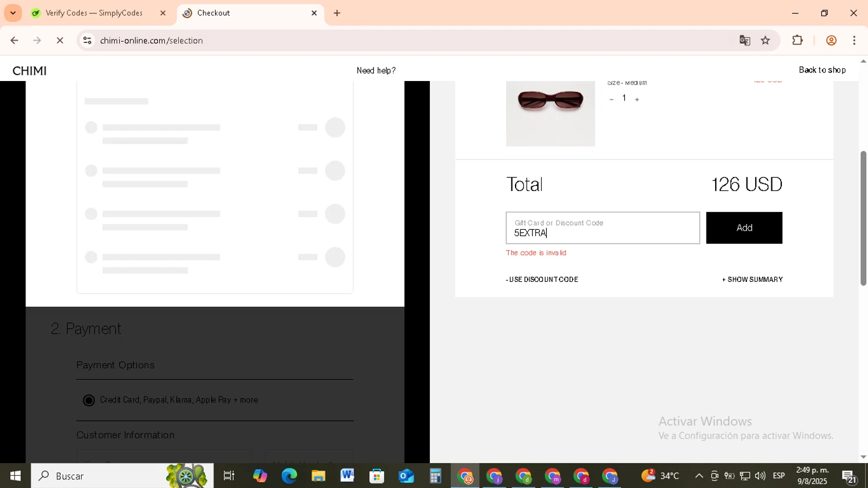This screenshot has width=868, height=488.
Task: Go back to shop via header link
Action: (x=822, y=70)
